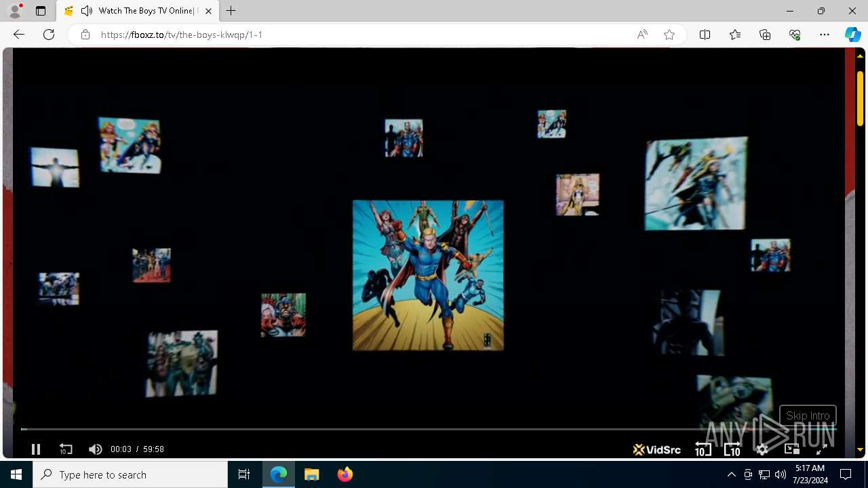Open tab actions menu
Viewport: 868px width, 488px height.
[x=41, y=11]
